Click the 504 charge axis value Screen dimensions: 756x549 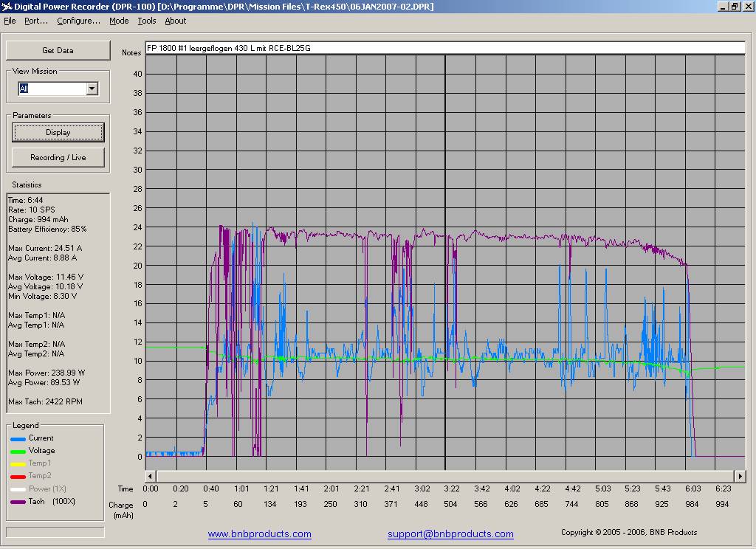click(450, 504)
